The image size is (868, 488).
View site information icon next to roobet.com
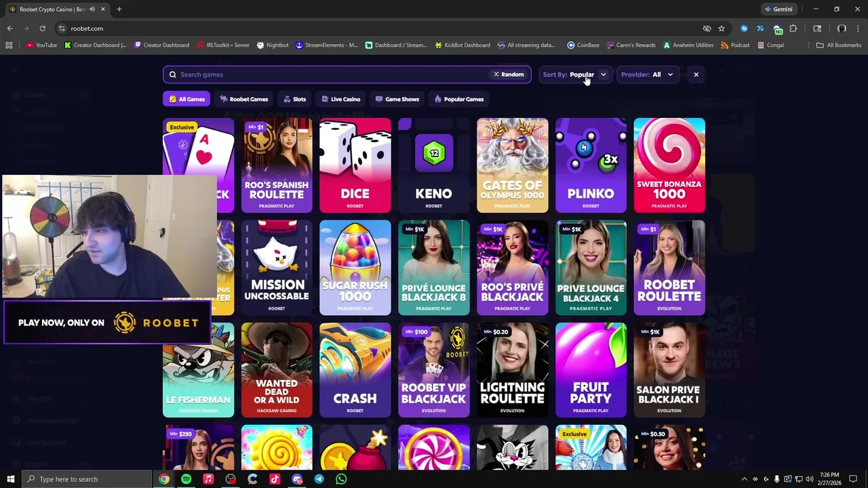[62, 28]
